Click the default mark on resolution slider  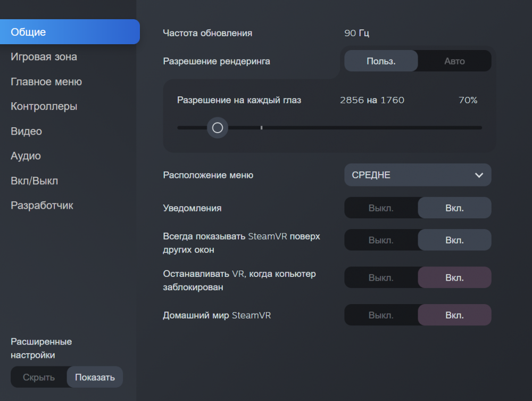(x=261, y=128)
